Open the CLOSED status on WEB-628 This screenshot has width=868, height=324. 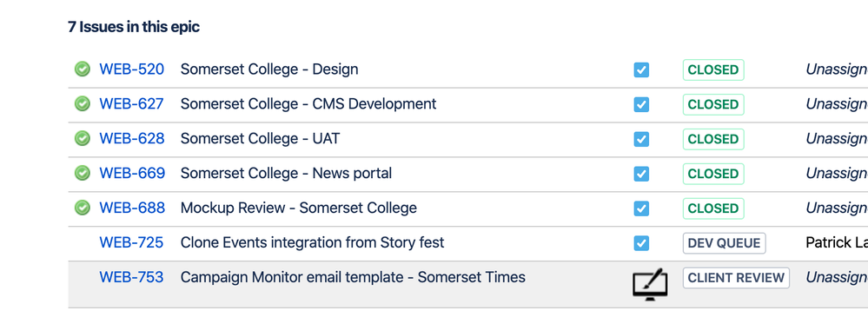click(x=713, y=139)
